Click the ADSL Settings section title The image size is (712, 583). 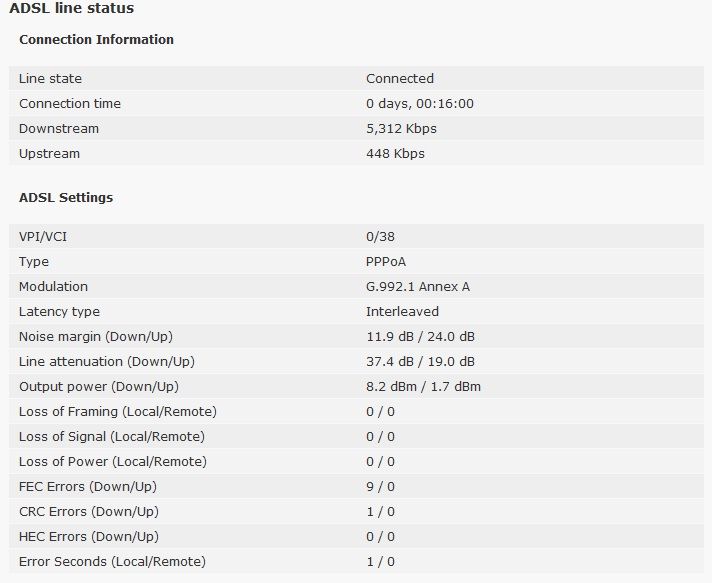pos(66,198)
